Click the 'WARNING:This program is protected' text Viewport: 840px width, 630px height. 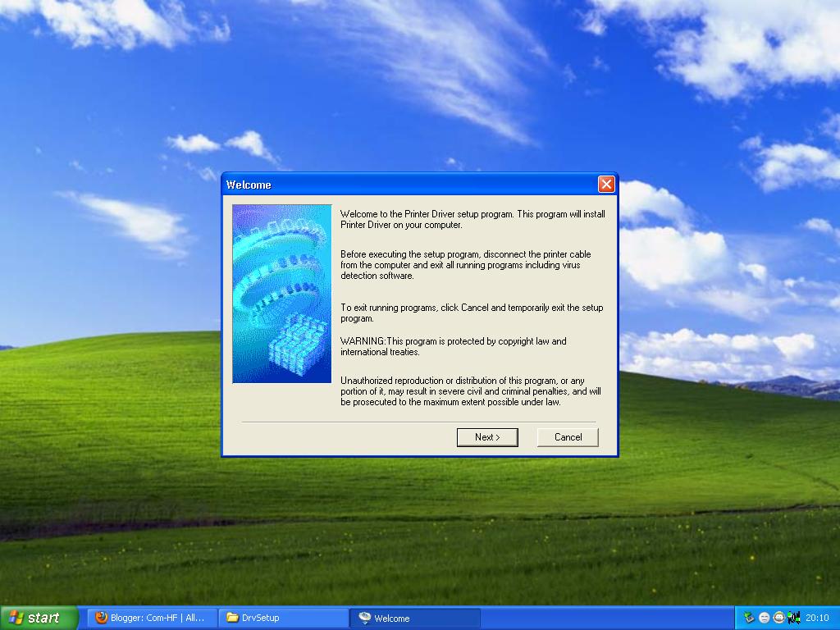(453, 347)
